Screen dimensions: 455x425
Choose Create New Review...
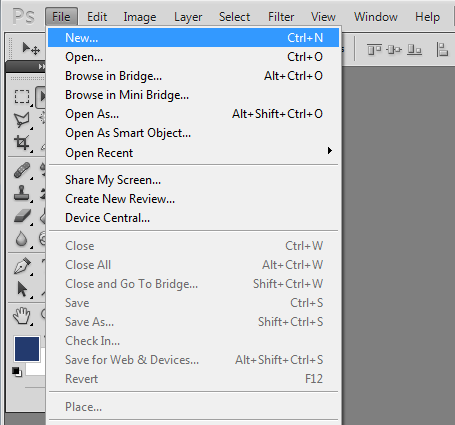pyautogui.click(x=194, y=199)
